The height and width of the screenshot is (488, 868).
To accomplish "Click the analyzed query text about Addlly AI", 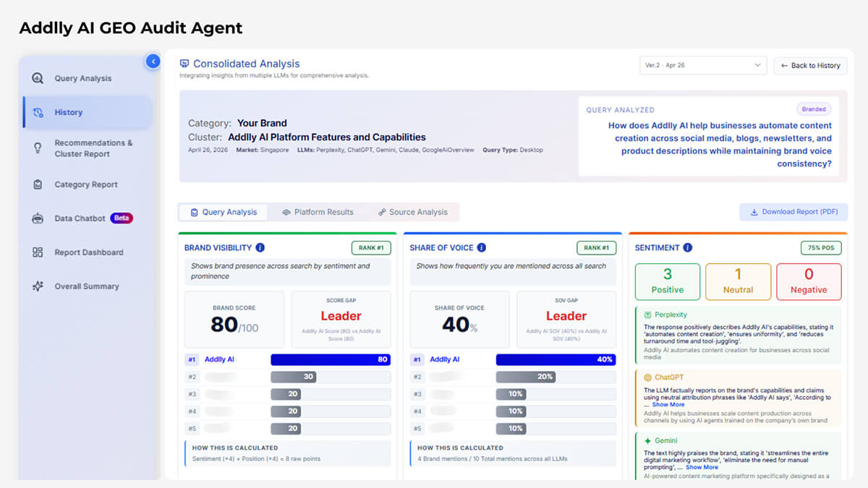I will tap(720, 145).
